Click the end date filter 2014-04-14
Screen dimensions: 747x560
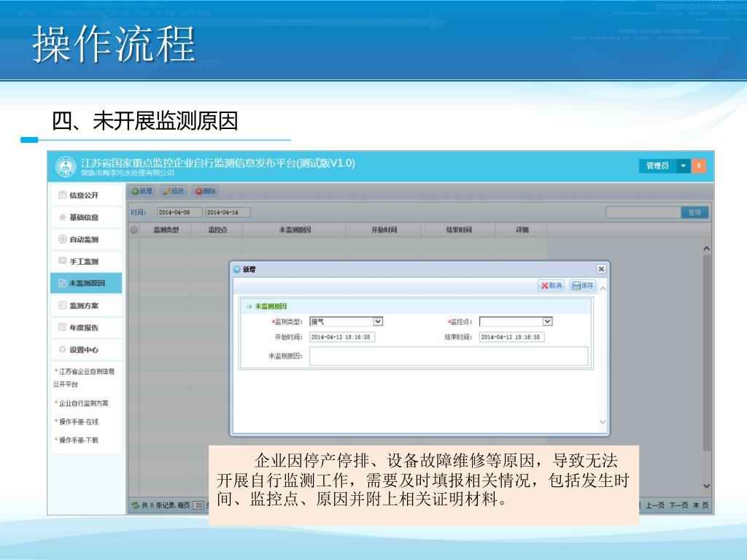228,212
